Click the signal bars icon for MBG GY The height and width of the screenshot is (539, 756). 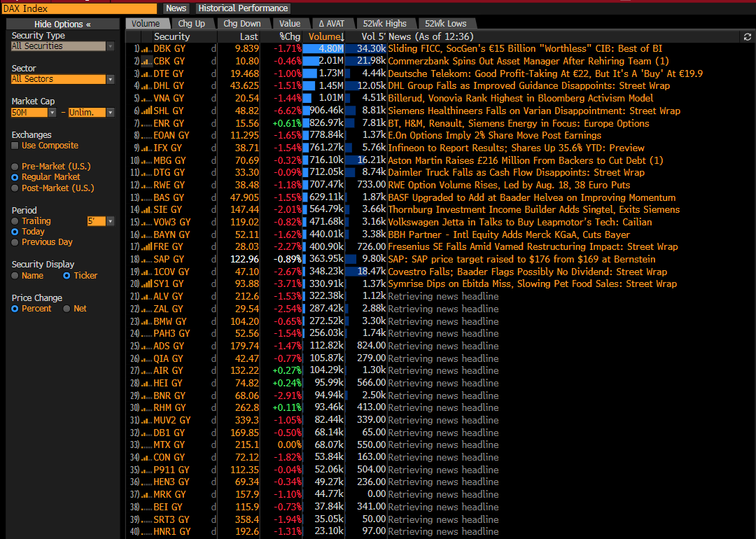146,160
